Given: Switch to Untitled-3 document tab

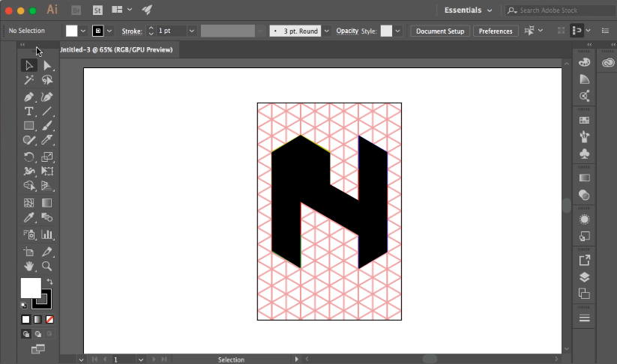Looking at the screenshot, I should 116,49.
